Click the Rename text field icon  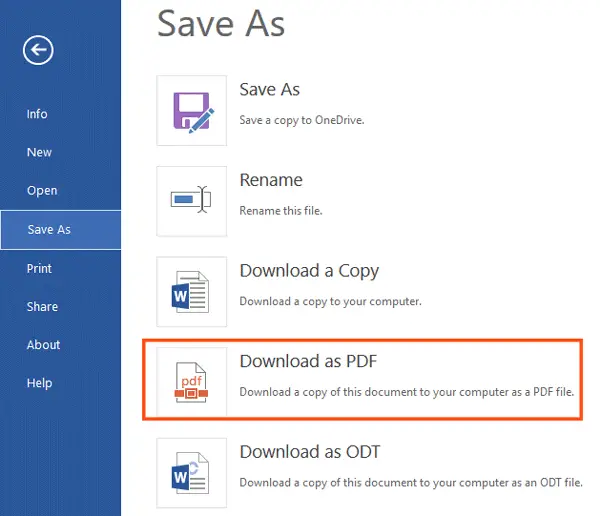(x=192, y=200)
